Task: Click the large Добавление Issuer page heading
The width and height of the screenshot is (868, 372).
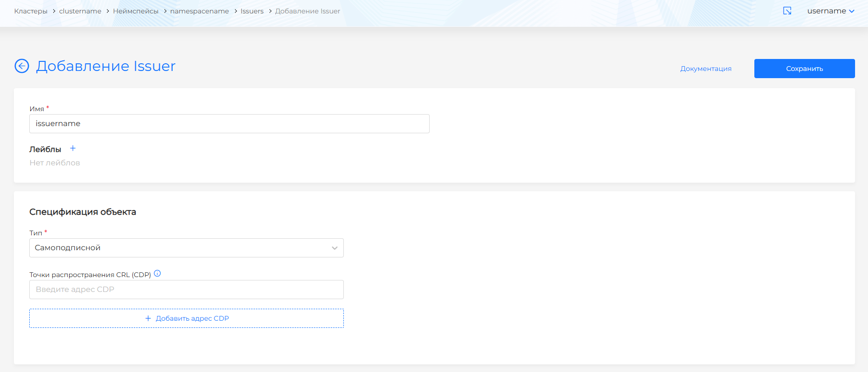Action: tap(106, 66)
